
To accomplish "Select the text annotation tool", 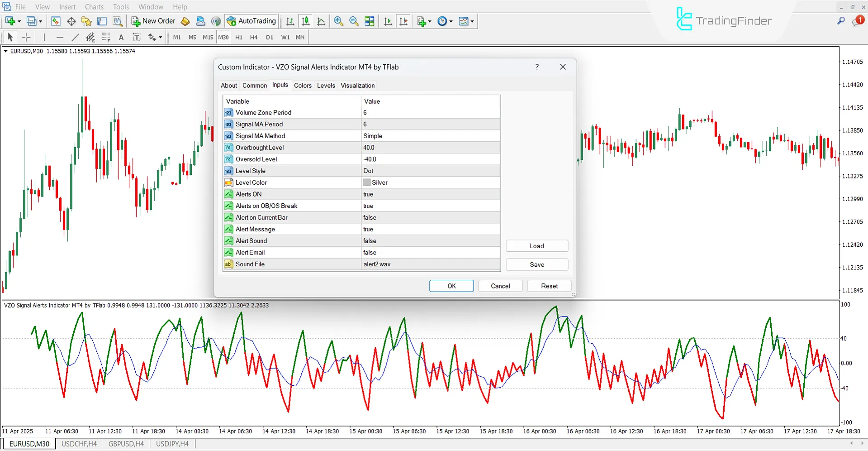I will pos(121,37).
